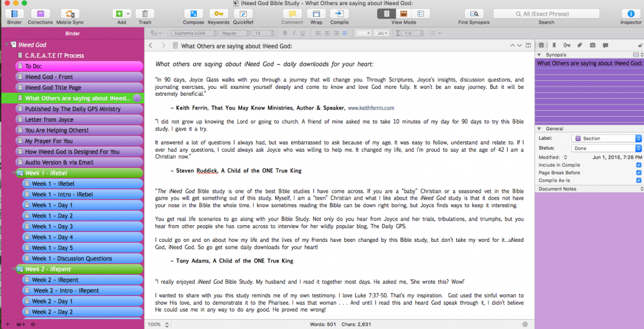Switch View Mode to outliner

click(421, 14)
